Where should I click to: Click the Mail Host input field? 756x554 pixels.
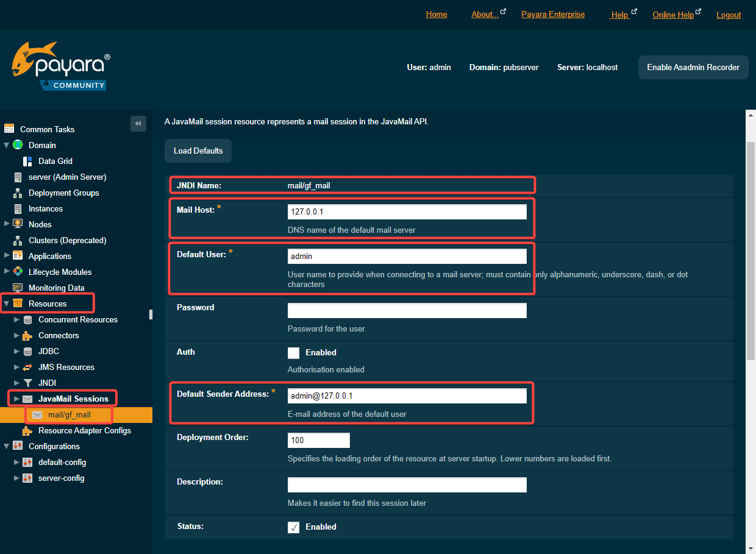coord(407,211)
